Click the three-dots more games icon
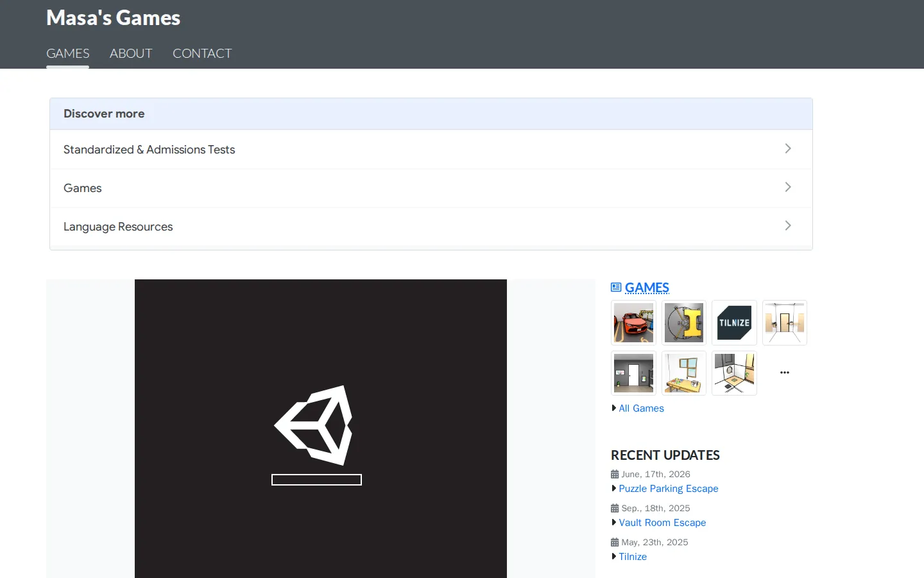 click(785, 372)
